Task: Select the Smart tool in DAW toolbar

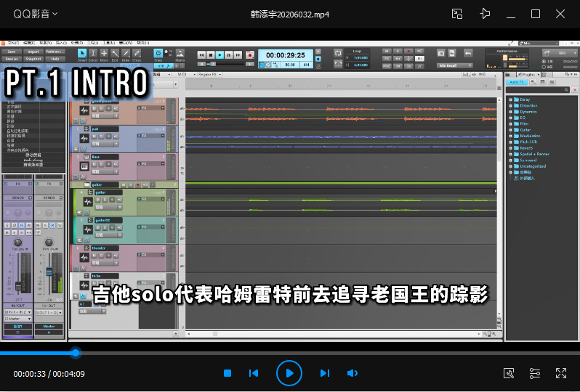Action: (83, 54)
